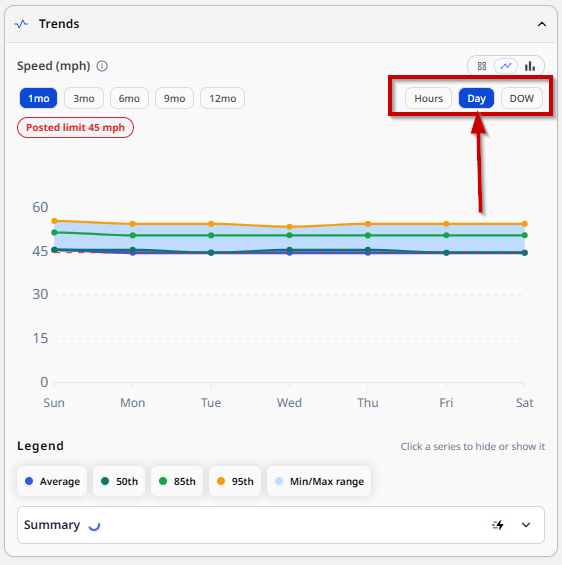Hide the Min/Max range series

pyautogui.click(x=319, y=481)
